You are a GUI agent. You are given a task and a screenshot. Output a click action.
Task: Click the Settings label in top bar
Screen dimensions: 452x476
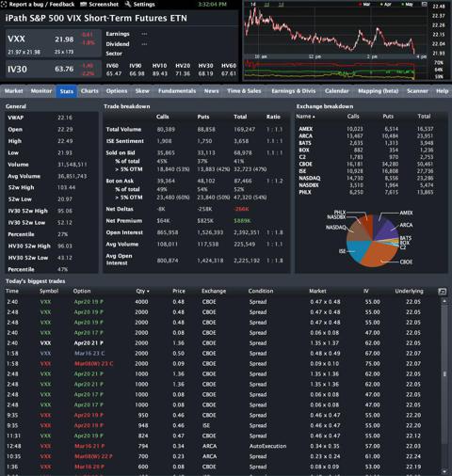pyautogui.click(x=144, y=5)
